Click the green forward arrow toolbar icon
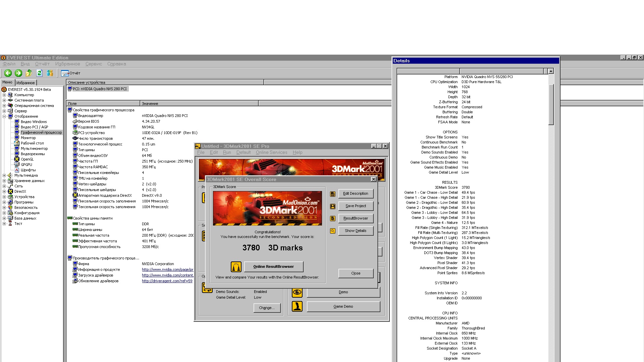 point(18,73)
